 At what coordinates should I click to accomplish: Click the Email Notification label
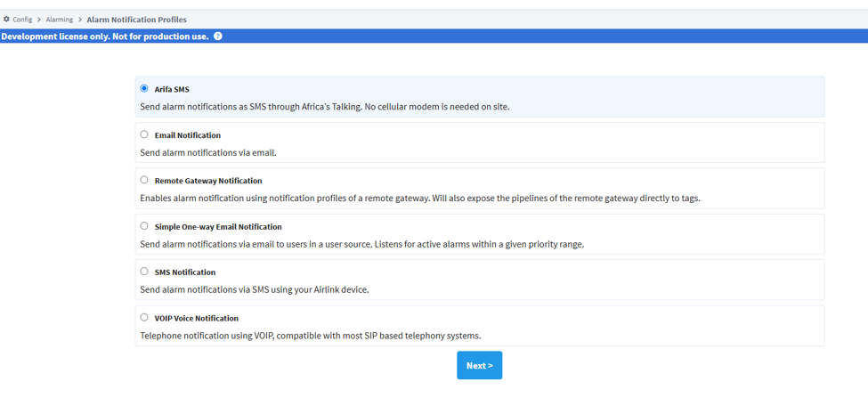tap(188, 135)
